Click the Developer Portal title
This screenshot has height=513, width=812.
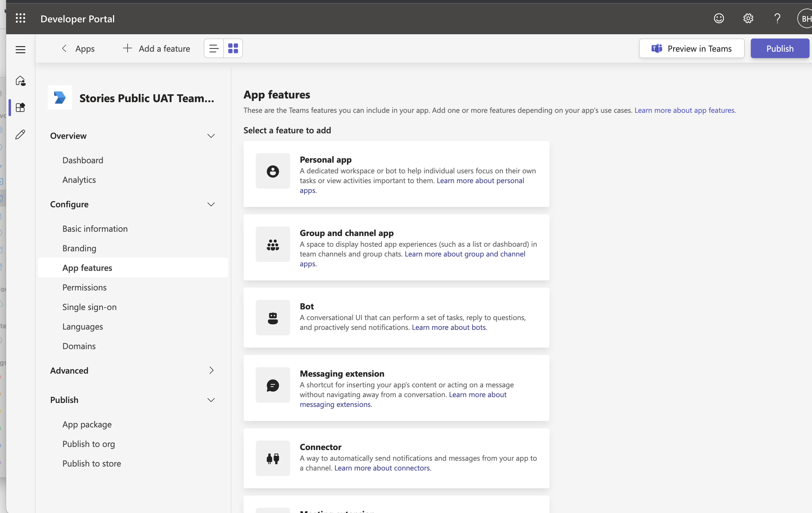(77, 19)
